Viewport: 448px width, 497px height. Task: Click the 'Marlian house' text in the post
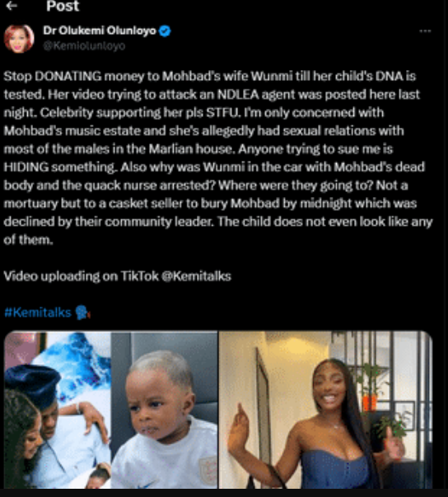point(191,149)
